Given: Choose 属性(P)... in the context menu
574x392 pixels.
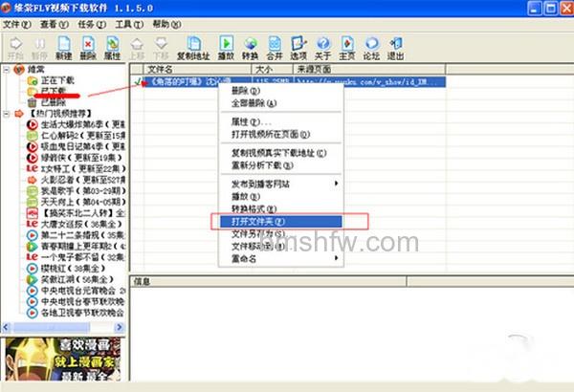Looking at the screenshot, I should 280,121.
